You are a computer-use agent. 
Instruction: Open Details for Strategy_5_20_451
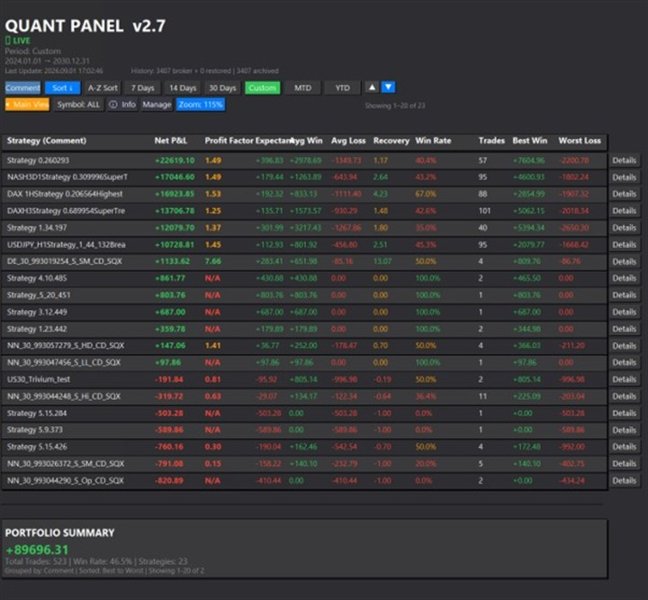[x=624, y=295]
